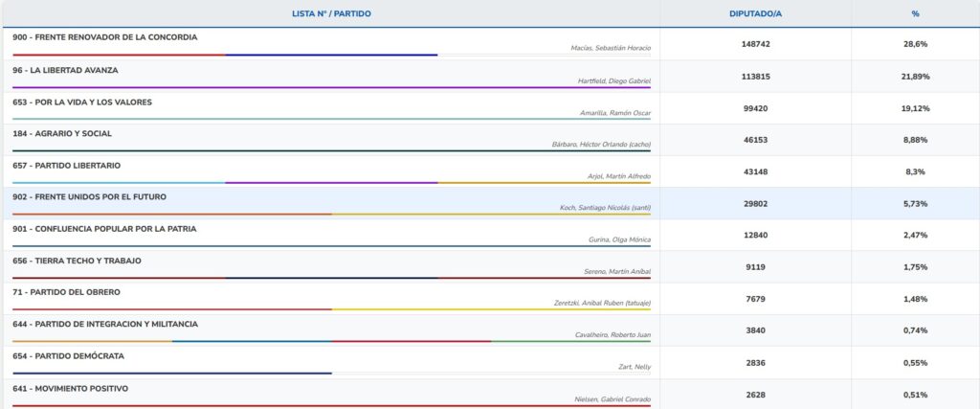Select party 71 - PARTIDO DEL OBRERO
980x409 pixels.
66,292
